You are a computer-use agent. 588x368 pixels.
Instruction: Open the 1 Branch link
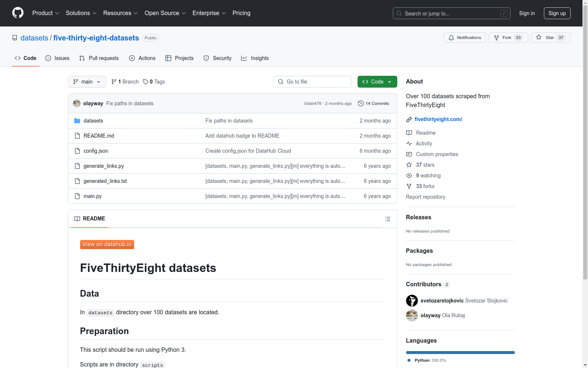125,82
